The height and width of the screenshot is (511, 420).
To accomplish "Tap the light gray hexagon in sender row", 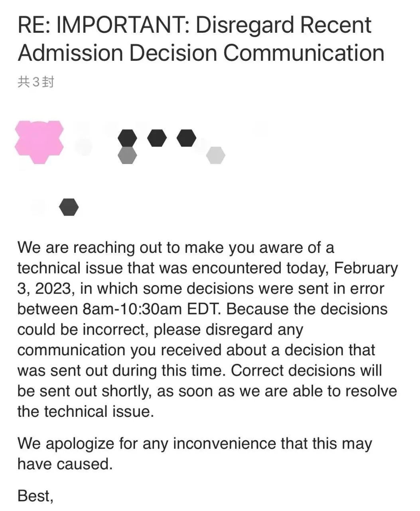I will [x=215, y=155].
